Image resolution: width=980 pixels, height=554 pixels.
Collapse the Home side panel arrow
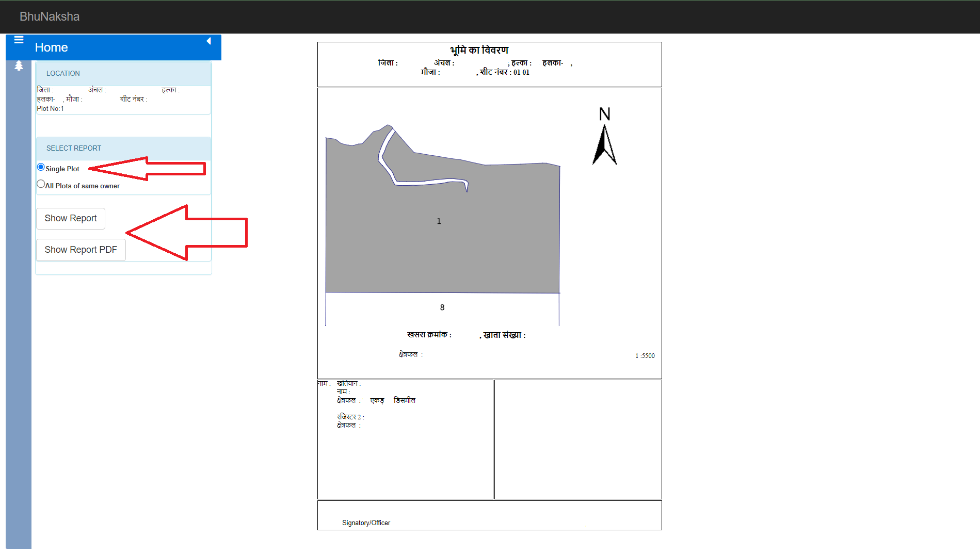pyautogui.click(x=208, y=41)
